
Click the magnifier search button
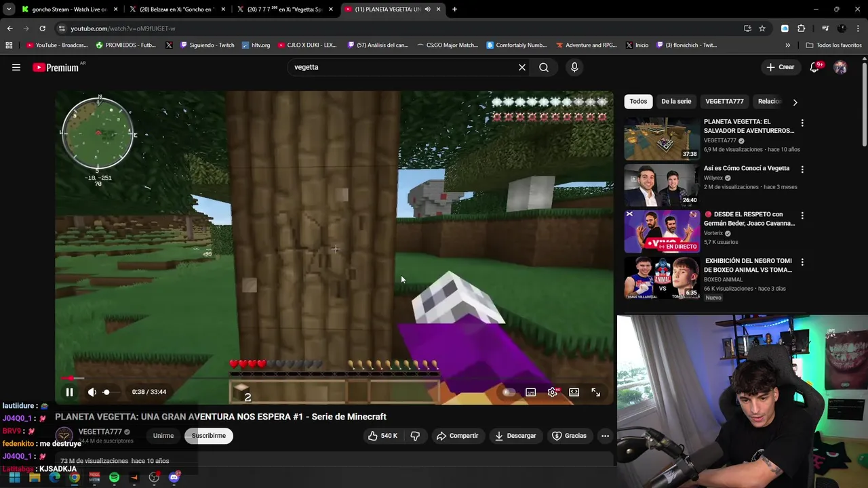tap(544, 67)
